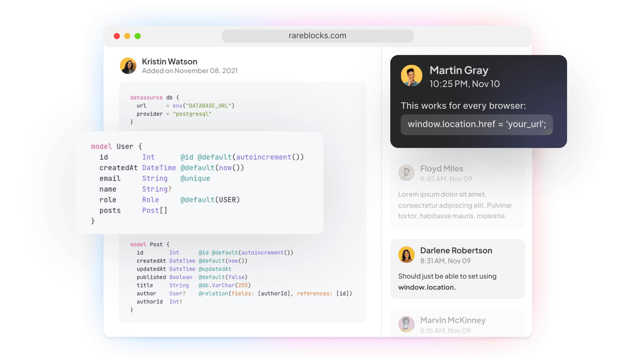Open Marvin McKinney's avatar
Viewport: 627px width, 364px height.
tap(406, 324)
